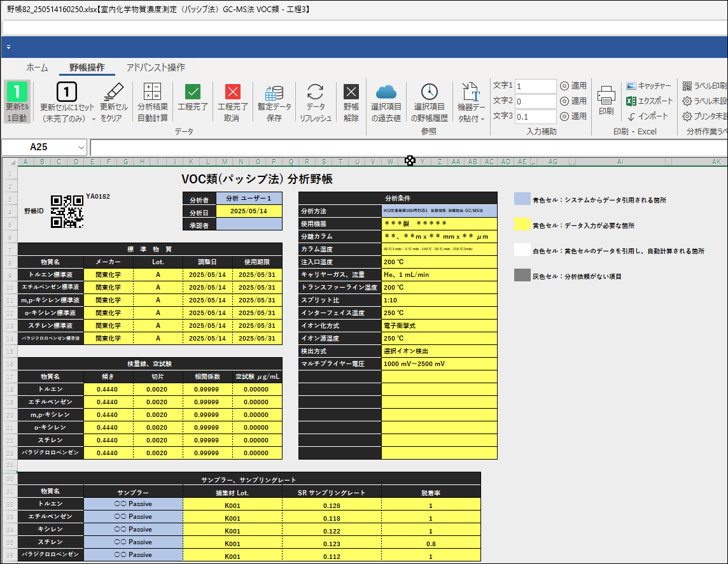Click the ラベル未設定 gear icon

pos(687,101)
